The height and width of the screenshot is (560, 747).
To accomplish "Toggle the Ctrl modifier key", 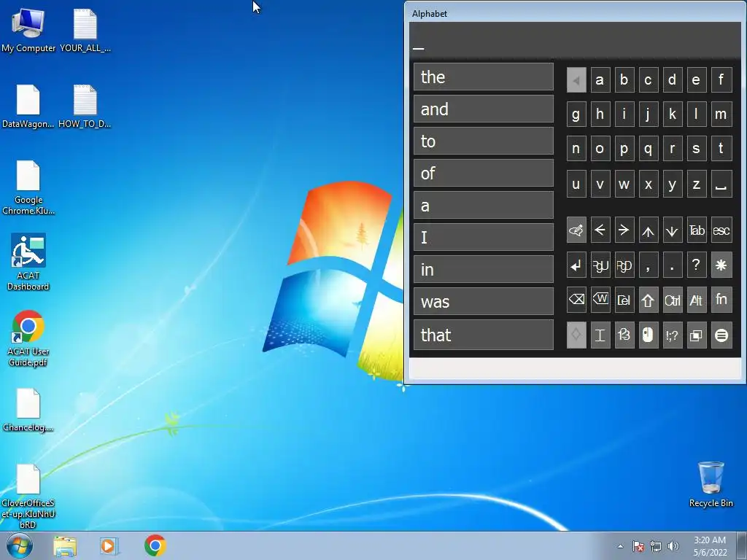I will (672, 300).
